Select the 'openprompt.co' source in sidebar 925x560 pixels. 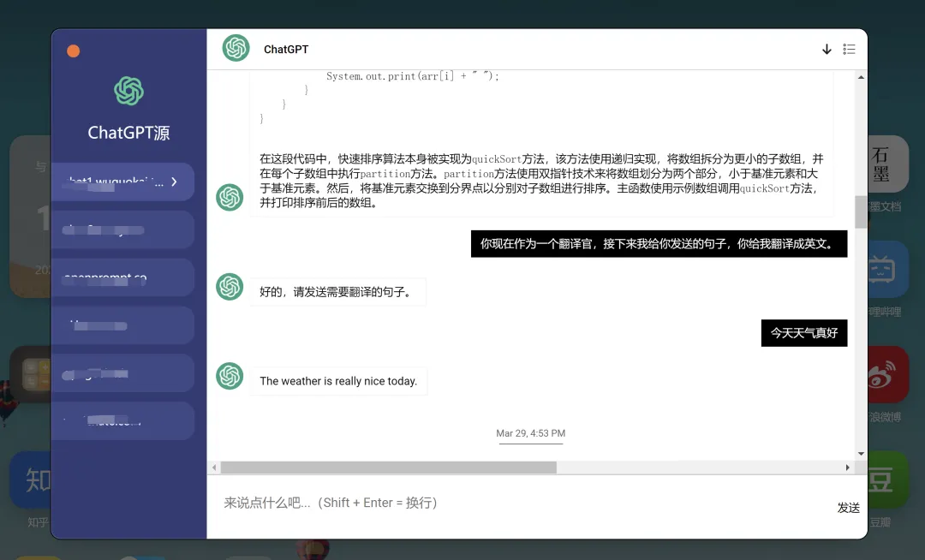(122, 277)
